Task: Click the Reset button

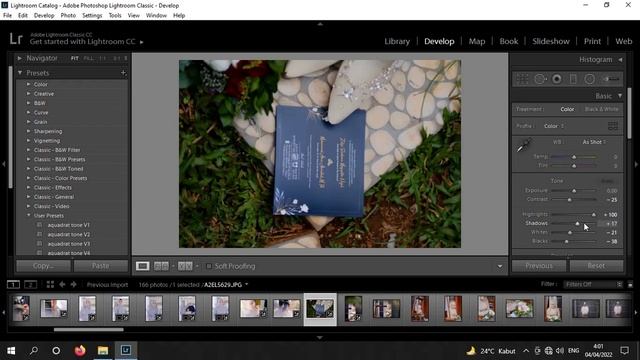Action: (596, 266)
